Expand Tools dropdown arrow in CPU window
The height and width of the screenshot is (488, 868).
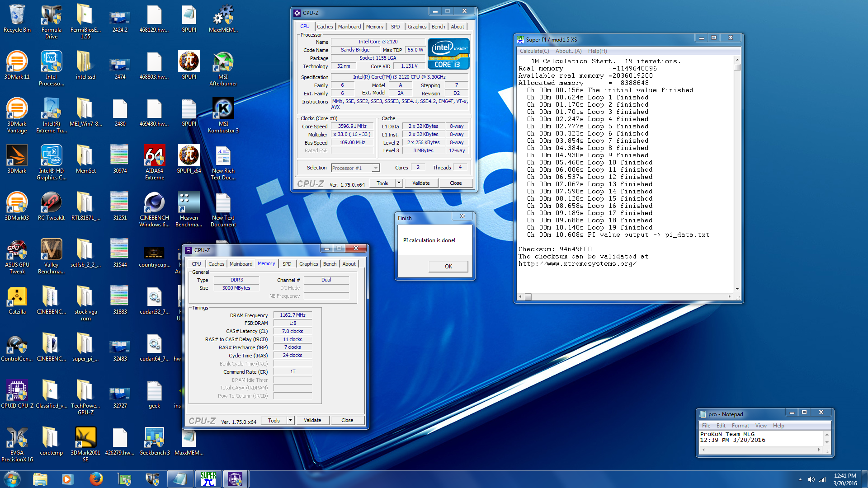(x=399, y=183)
